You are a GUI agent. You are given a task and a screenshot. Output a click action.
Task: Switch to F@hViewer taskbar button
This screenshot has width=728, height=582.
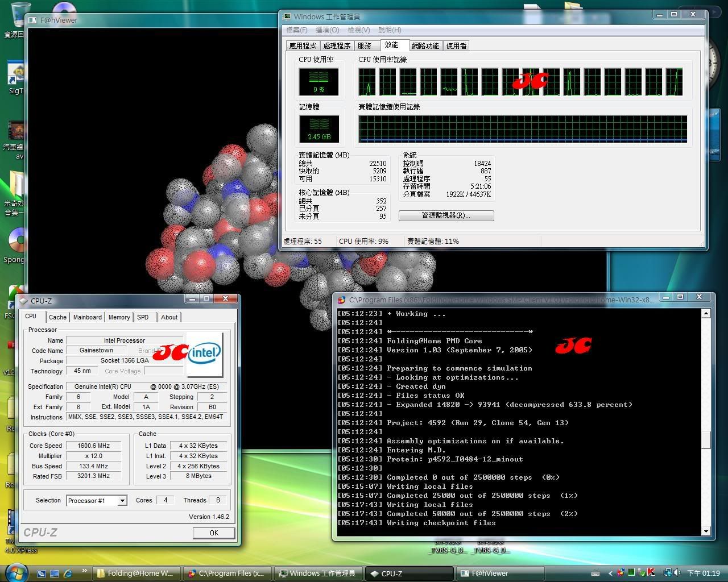[500, 573]
